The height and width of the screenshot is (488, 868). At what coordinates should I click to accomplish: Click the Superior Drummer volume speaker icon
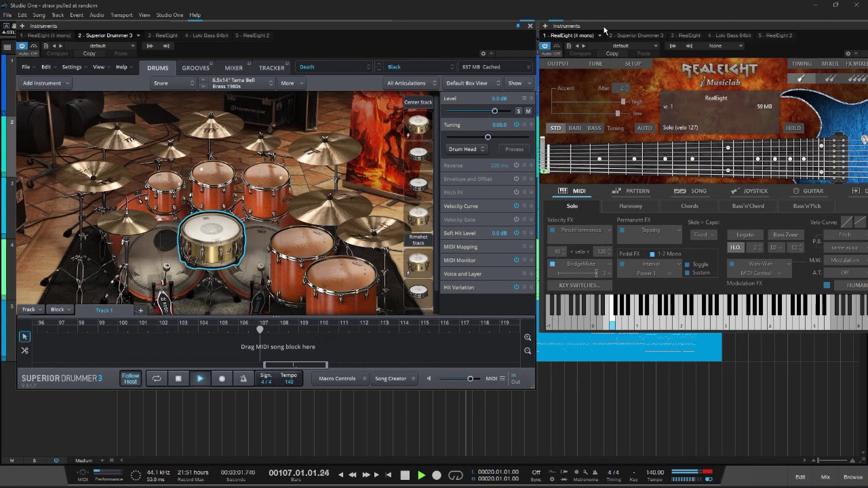click(429, 378)
